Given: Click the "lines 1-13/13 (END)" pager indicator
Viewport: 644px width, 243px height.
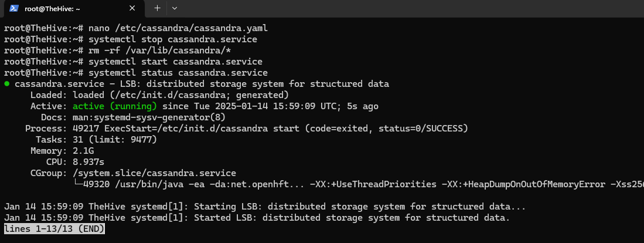Looking at the screenshot, I should [x=54, y=229].
